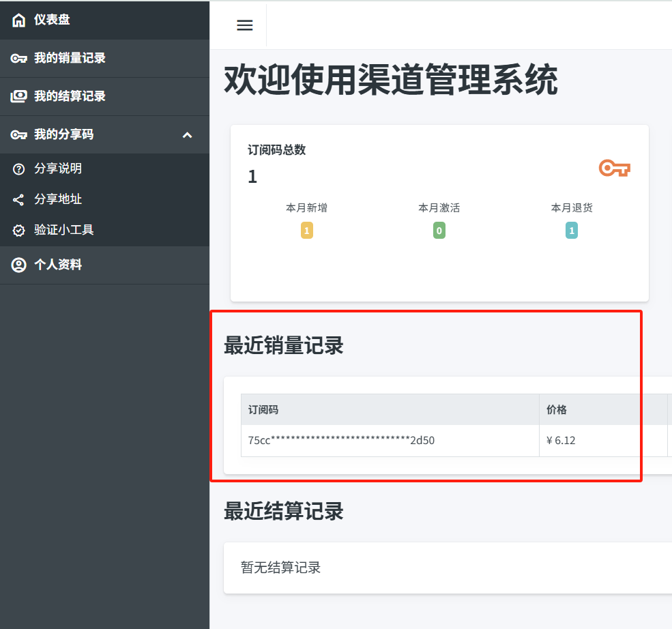Click the question mark icon beside 分享说明
The height and width of the screenshot is (629, 672).
[x=18, y=169]
